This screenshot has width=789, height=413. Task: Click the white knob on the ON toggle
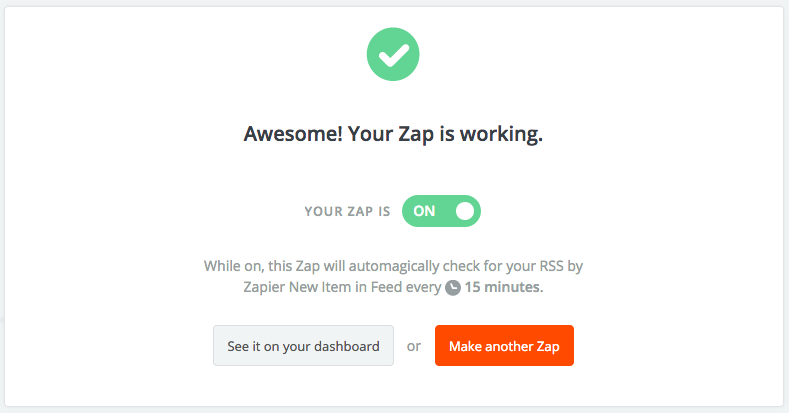tap(464, 211)
